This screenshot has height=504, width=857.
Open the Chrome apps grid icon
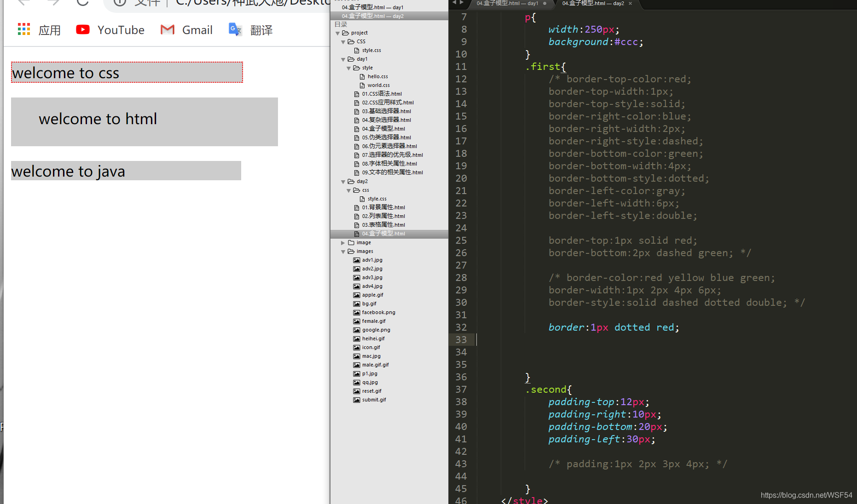[24, 29]
